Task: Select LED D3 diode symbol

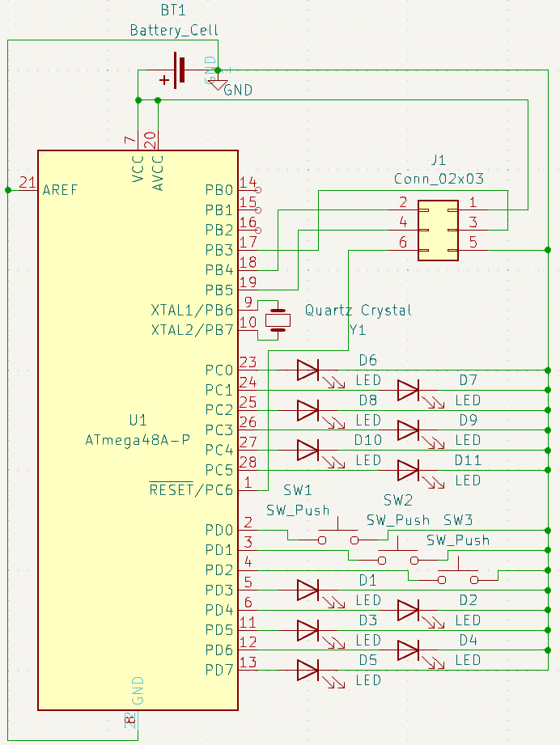Action: pyautogui.click(x=308, y=630)
